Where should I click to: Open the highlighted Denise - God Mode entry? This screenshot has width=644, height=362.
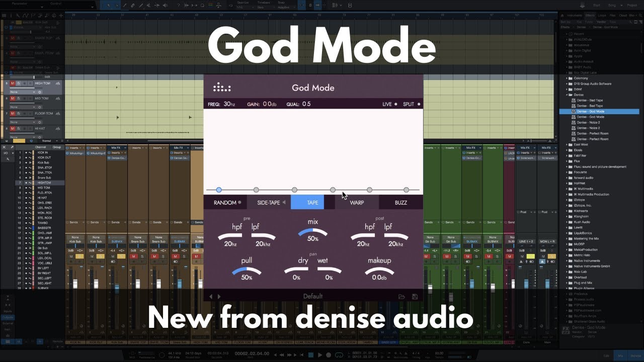point(599,111)
